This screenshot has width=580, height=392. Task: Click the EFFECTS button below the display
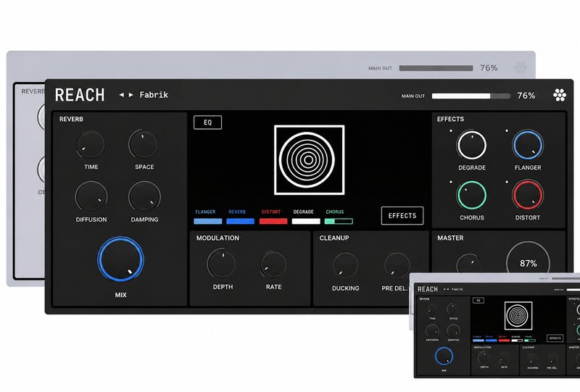coord(402,216)
